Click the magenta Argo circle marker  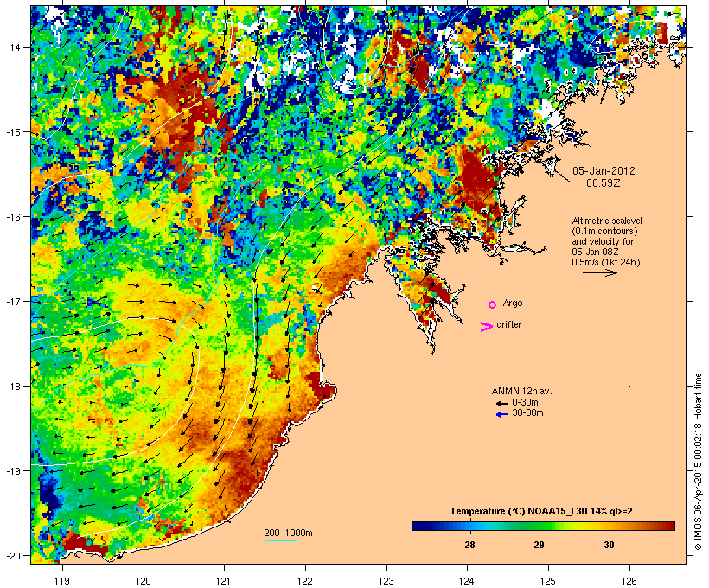click(x=493, y=304)
